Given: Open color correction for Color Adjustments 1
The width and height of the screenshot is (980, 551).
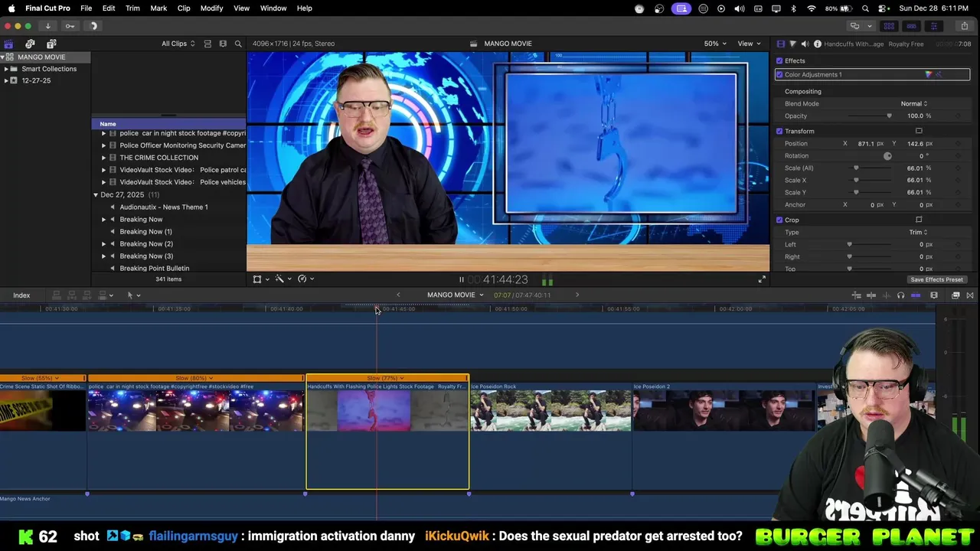Looking at the screenshot, I should [x=929, y=74].
